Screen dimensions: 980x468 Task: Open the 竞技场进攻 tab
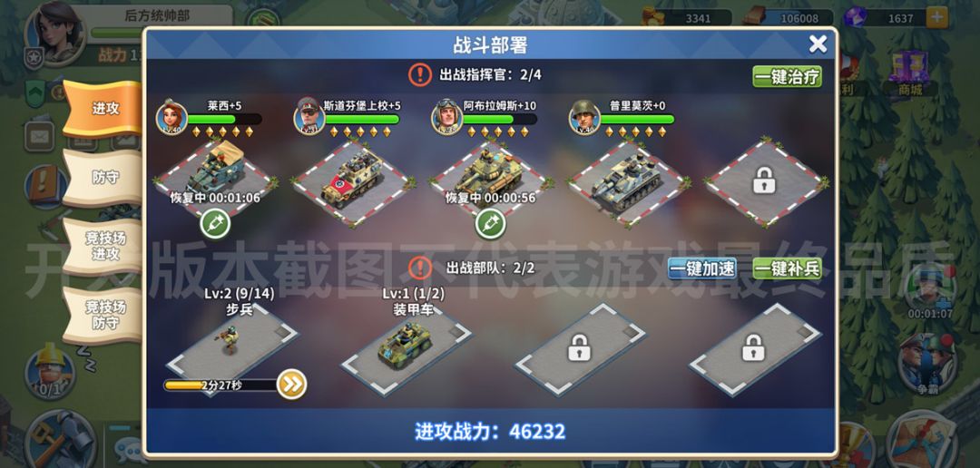(103, 246)
